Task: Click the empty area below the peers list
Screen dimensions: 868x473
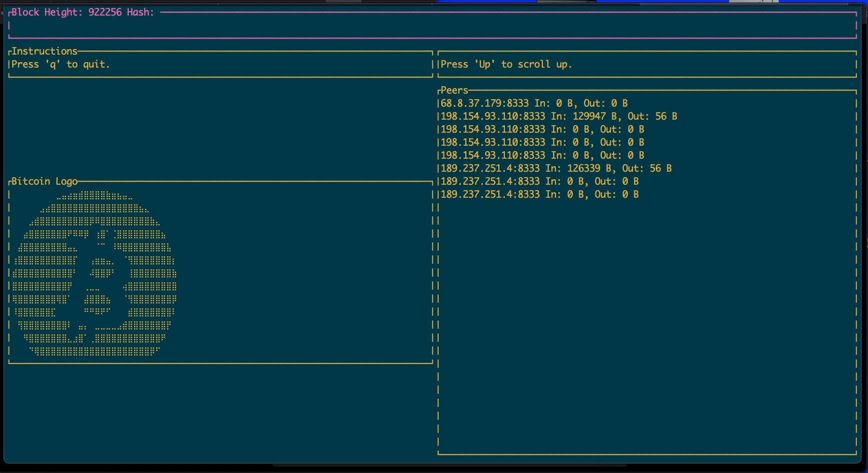Action: 645,325
